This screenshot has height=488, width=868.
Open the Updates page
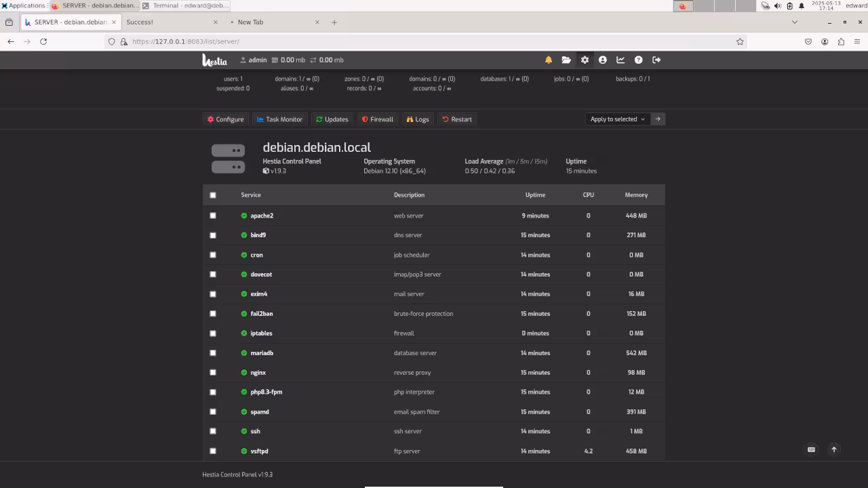[x=332, y=119]
